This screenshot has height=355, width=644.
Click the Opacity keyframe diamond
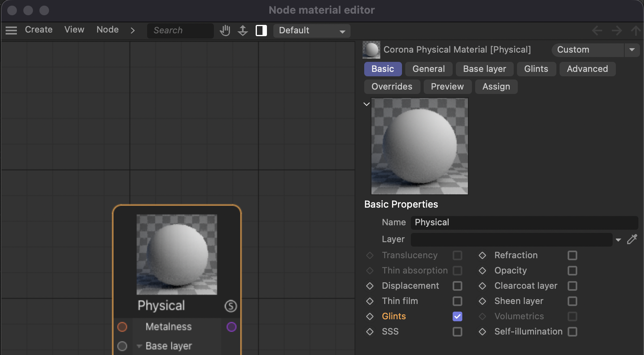point(482,271)
